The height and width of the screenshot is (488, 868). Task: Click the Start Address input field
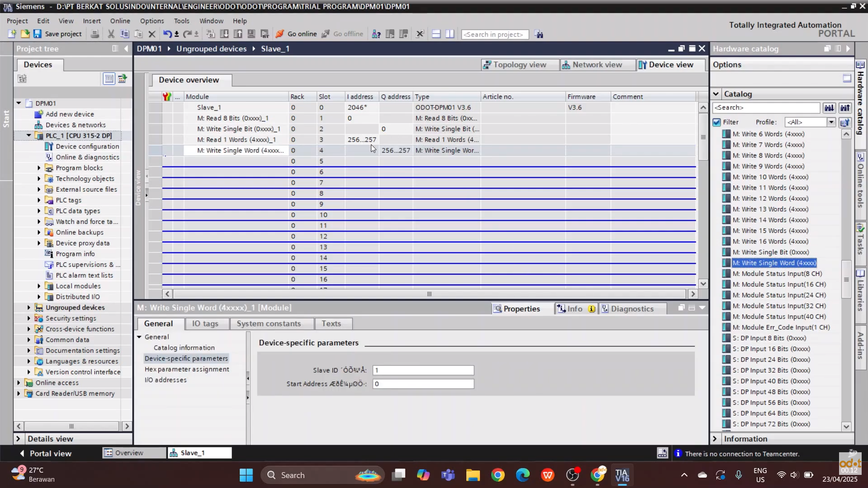(423, 384)
